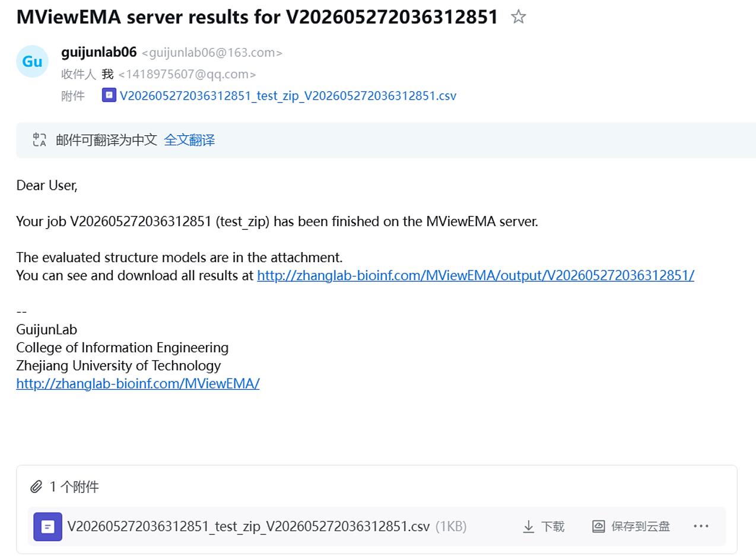
Task: Click the save-to-cloud disk icon
Action: pyautogui.click(x=598, y=526)
